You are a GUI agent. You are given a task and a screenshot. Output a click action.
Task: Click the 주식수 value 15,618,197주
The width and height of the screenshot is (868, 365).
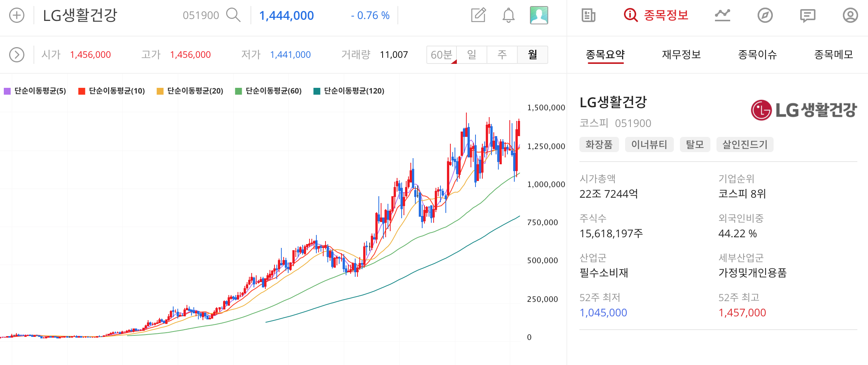click(611, 233)
